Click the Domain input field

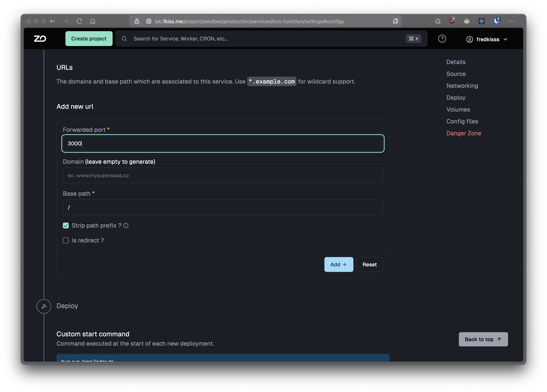point(223,175)
